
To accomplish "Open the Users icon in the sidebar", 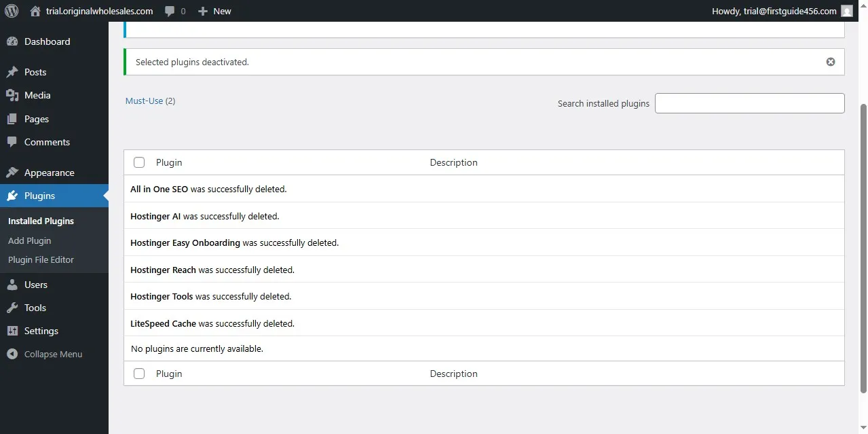I will tap(14, 285).
